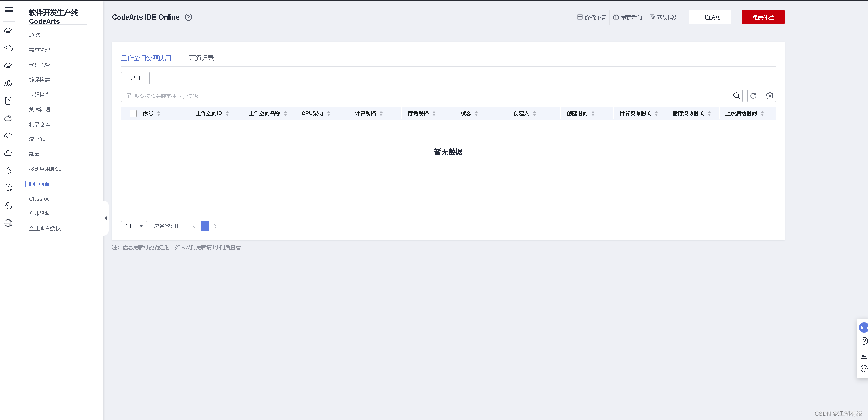Image resolution: width=868 pixels, height=420 pixels.
Task: Refresh the workspace table
Action: tap(753, 96)
